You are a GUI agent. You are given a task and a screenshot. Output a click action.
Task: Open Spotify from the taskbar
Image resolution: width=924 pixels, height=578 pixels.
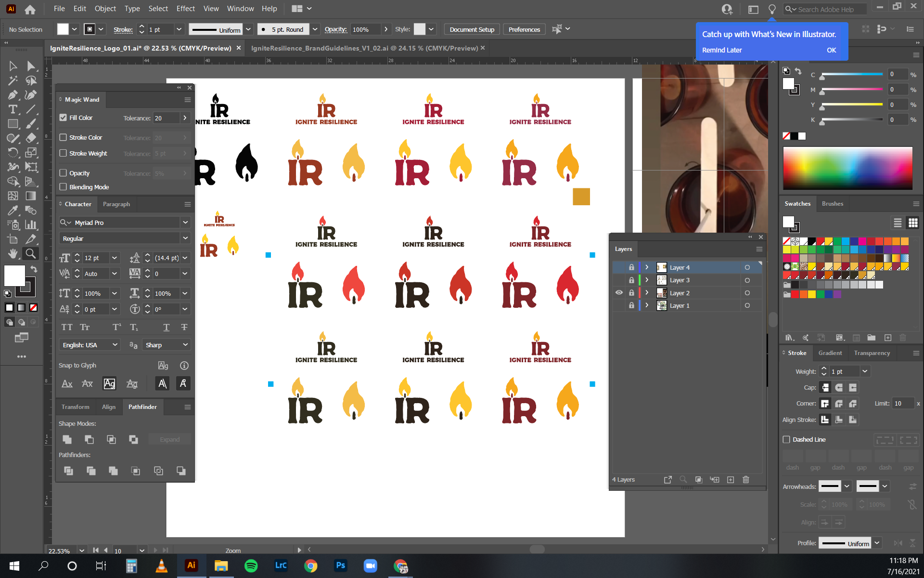point(251,565)
